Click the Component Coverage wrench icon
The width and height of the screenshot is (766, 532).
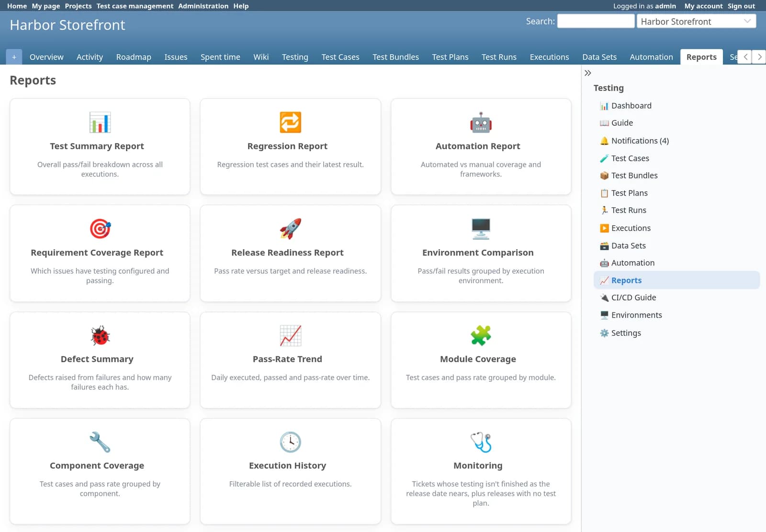100,442
